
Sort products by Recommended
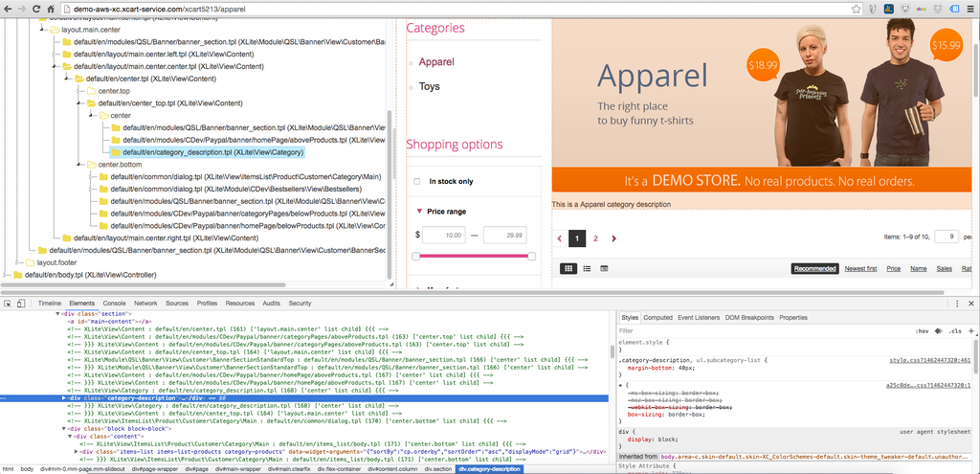814,269
